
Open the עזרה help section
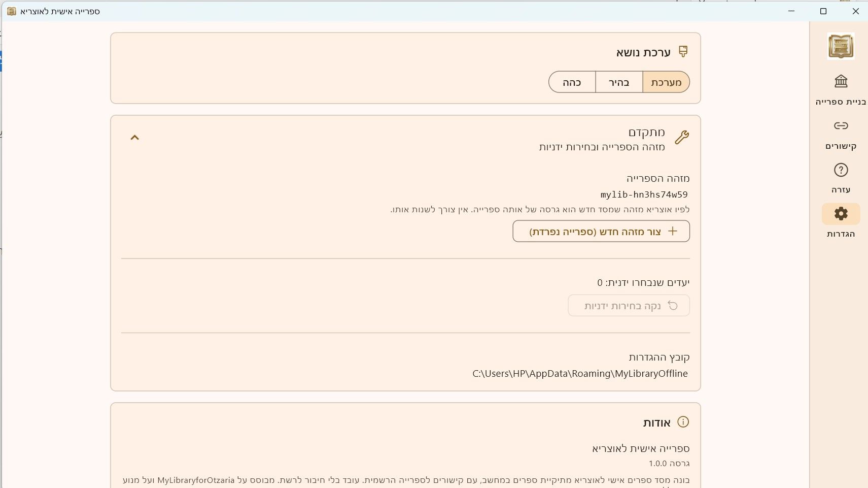coord(841,179)
